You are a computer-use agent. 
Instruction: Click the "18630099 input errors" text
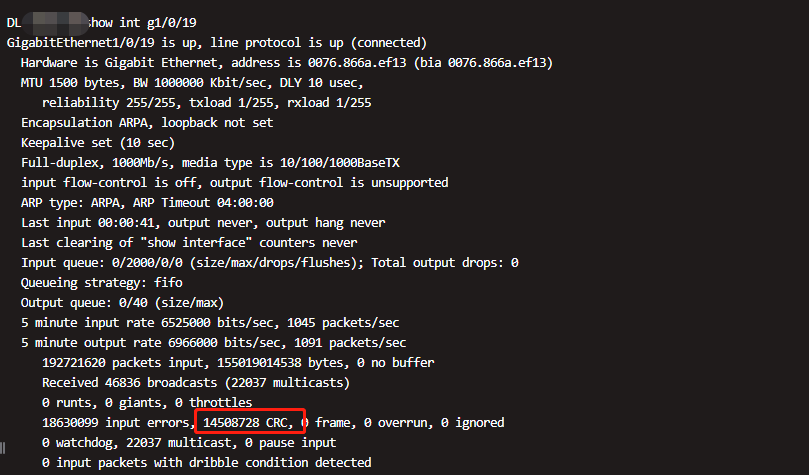(x=113, y=423)
